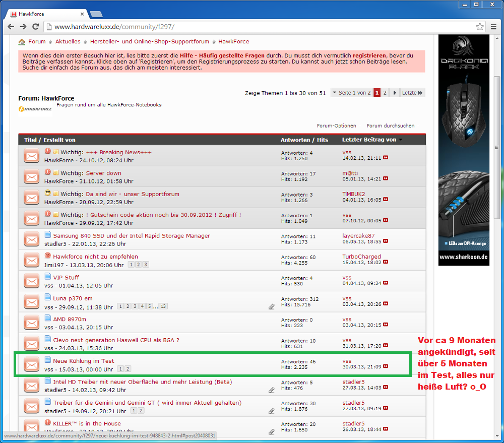Click the envelope icon for Server down thread
This screenshot has height=443, width=504.
(x=31, y=177)
